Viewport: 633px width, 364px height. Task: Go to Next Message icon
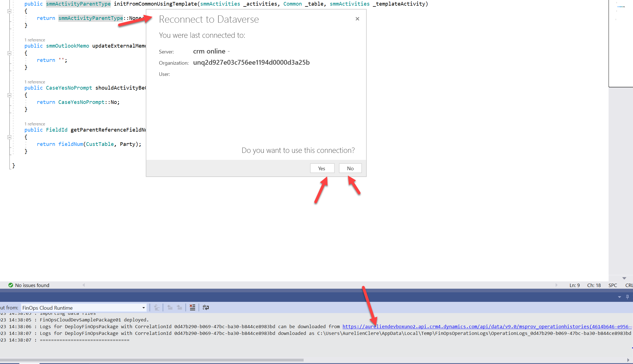pyautogui.click(x=179, y=307)
